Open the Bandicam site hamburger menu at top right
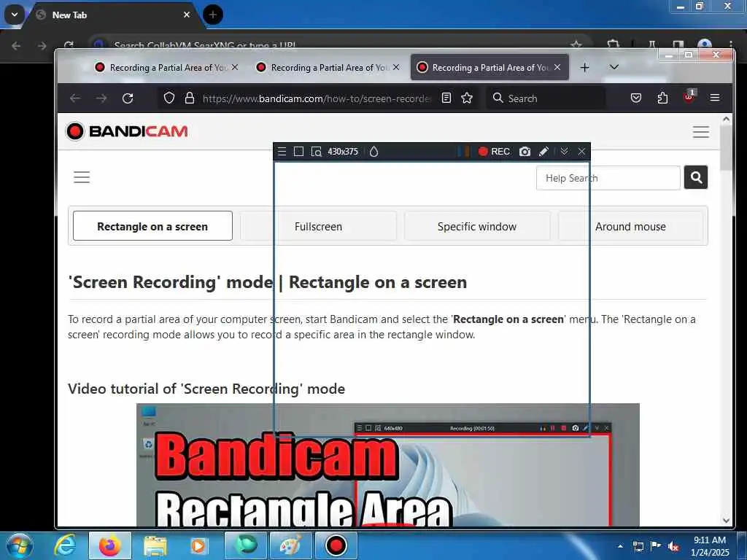Viewport: 747px width, 560px height. [701, 132]
